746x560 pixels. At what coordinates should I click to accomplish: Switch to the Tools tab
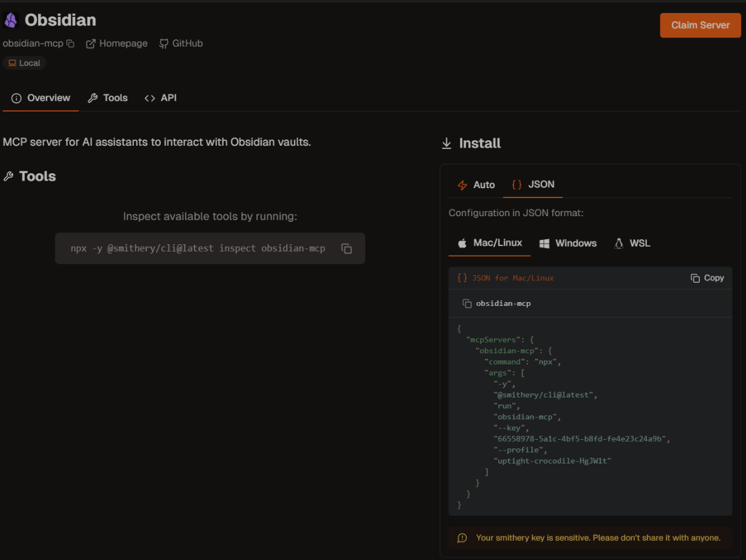coord(108,98)
